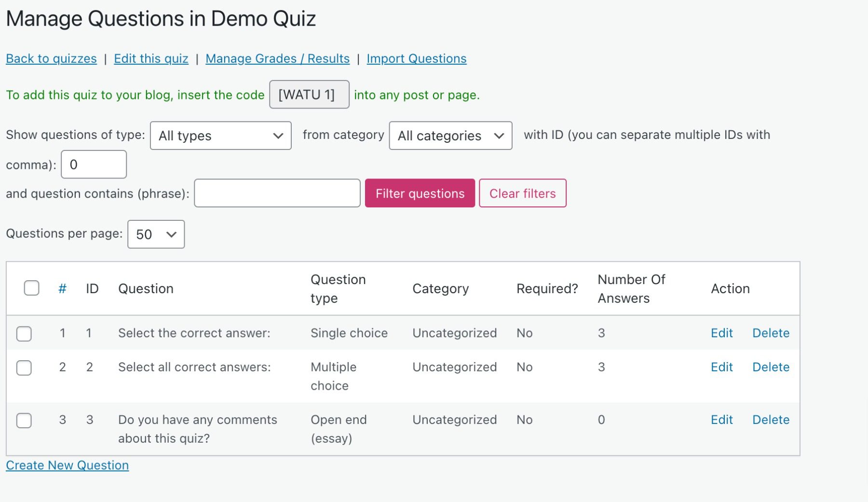This screenshot has width=868, height=502.
Task: Select all questions using the header checkbox
Action: tap(31, 288)
